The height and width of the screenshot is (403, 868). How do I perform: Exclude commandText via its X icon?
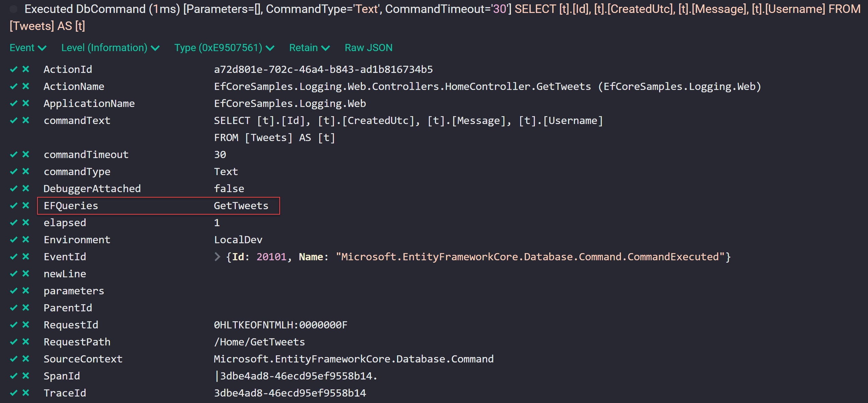click(x=26, y=120)
